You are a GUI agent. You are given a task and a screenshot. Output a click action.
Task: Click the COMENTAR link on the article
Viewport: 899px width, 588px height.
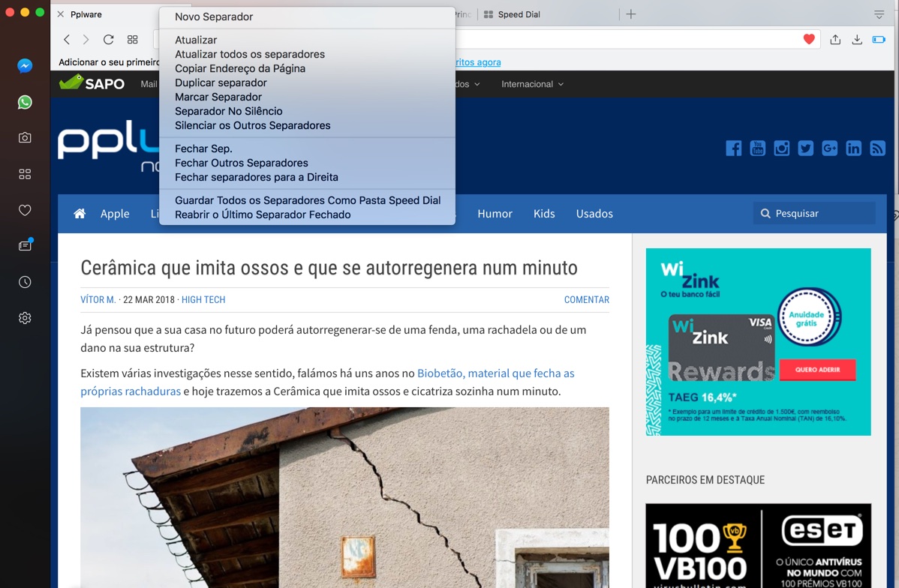click(586, 299)
